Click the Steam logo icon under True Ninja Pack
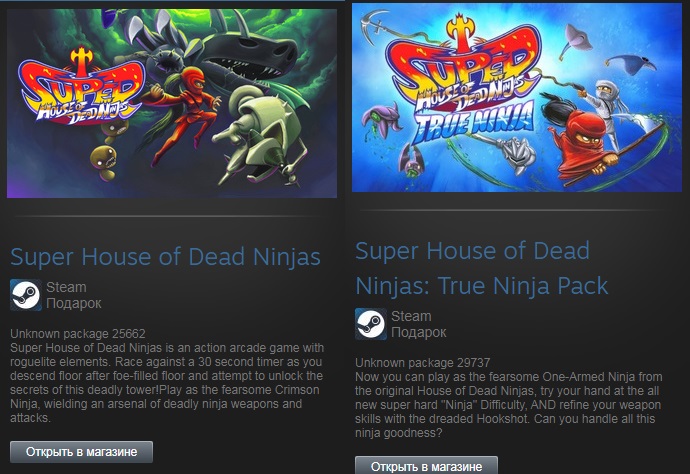The height and width of the screenshot is (474, 690). [371, 324]
